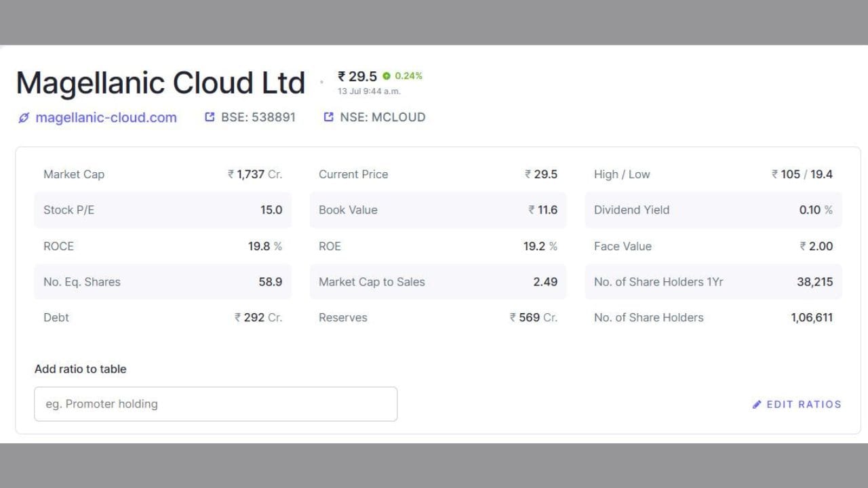The height and width of the screenshot is (488, 868).
Task: Click the EDIT RATIOS button
Action: [797, 405]
